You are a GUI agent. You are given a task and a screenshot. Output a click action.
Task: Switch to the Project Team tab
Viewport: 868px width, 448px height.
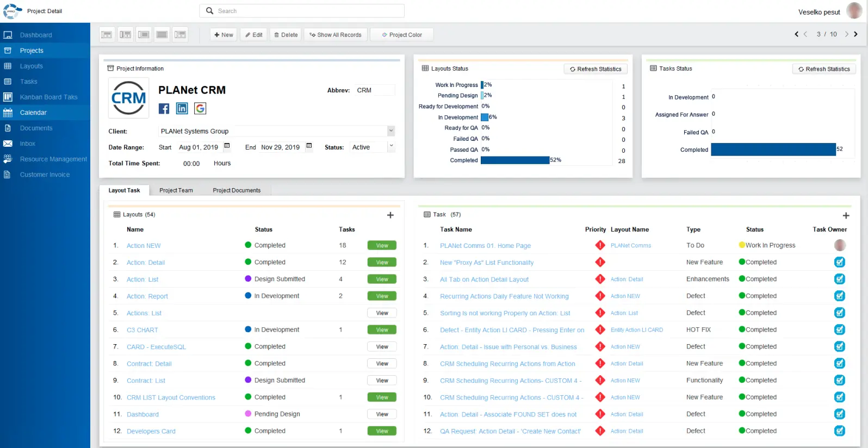(176, 190)
